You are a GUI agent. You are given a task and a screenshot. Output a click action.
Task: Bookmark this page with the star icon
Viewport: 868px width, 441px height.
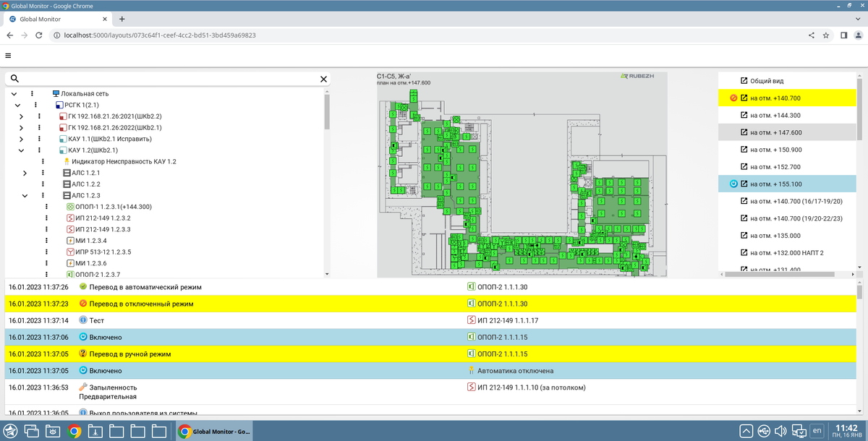point(825,35)
